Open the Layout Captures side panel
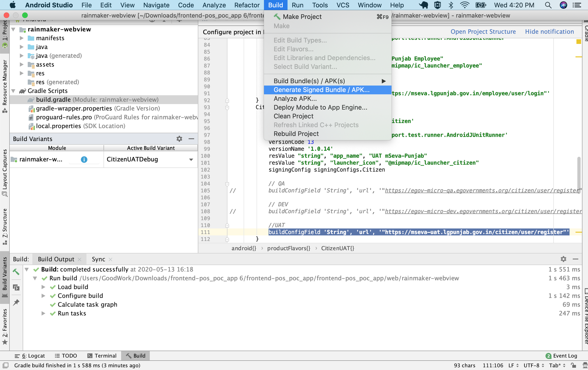The height and width of the screenshot is (370, 588). click(5, 173)
